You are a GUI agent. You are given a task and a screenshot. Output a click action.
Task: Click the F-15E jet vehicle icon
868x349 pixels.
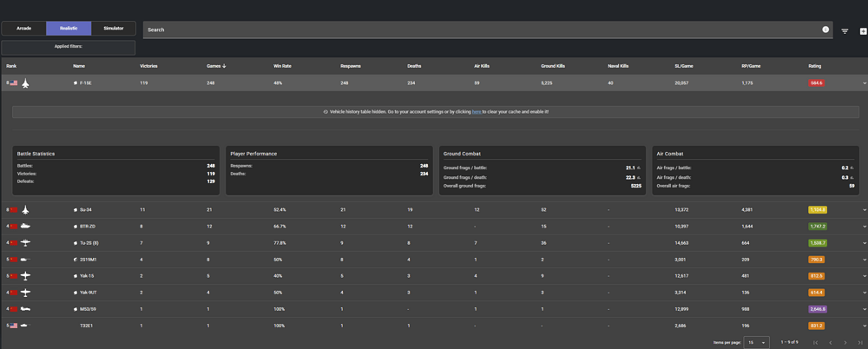pyautogui.click(x=25, y=83)
